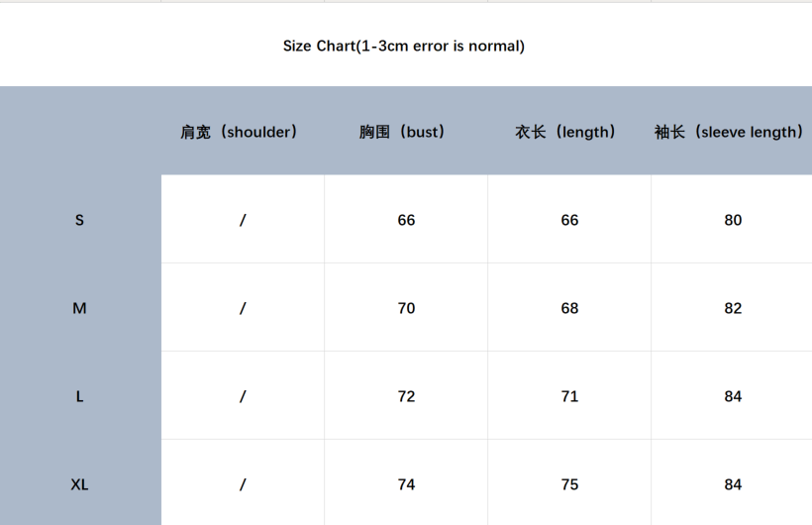Select the length value 75 cell

pos(569,484)
